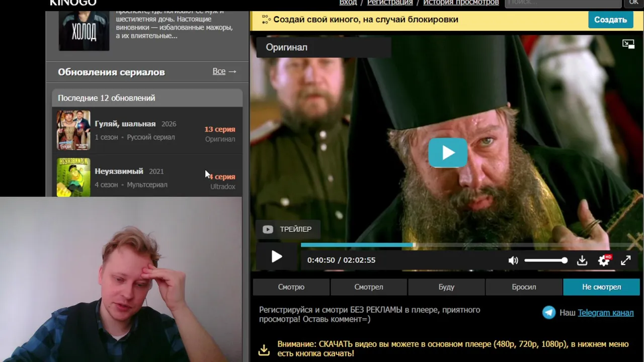Open the Гуляй, шальная poster thumbnail

pyautogui.click(x=73, y=130)
